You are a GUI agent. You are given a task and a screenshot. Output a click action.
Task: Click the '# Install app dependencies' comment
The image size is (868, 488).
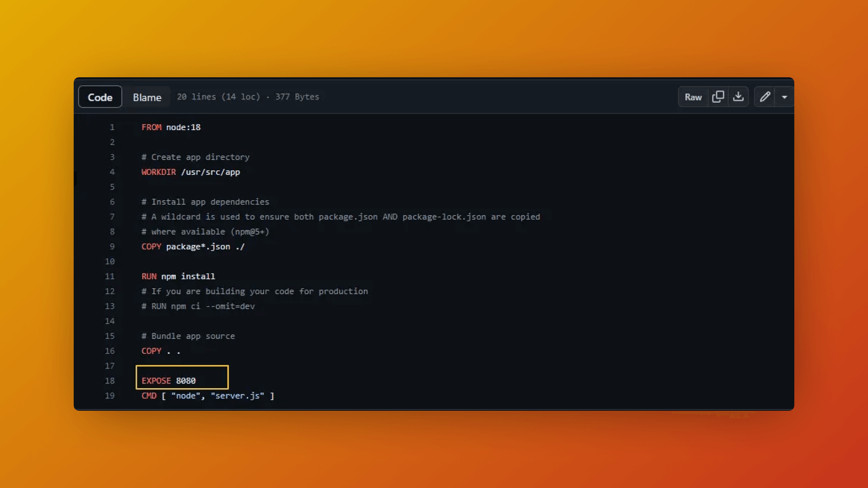click(205, 202)
